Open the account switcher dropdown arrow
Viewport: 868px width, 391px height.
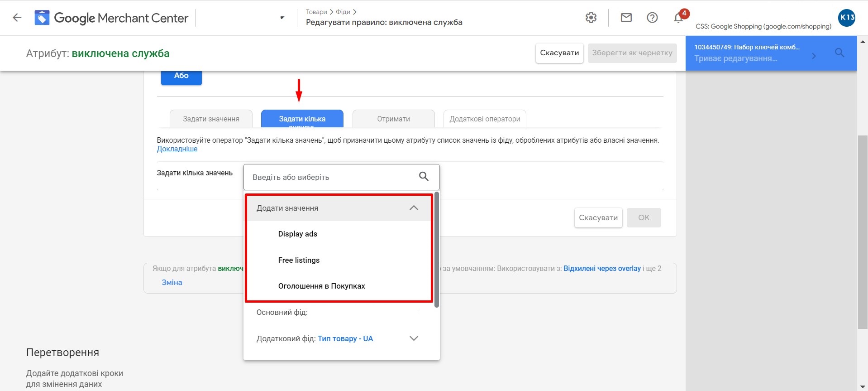pyautogui.click(x=282, y=18)
